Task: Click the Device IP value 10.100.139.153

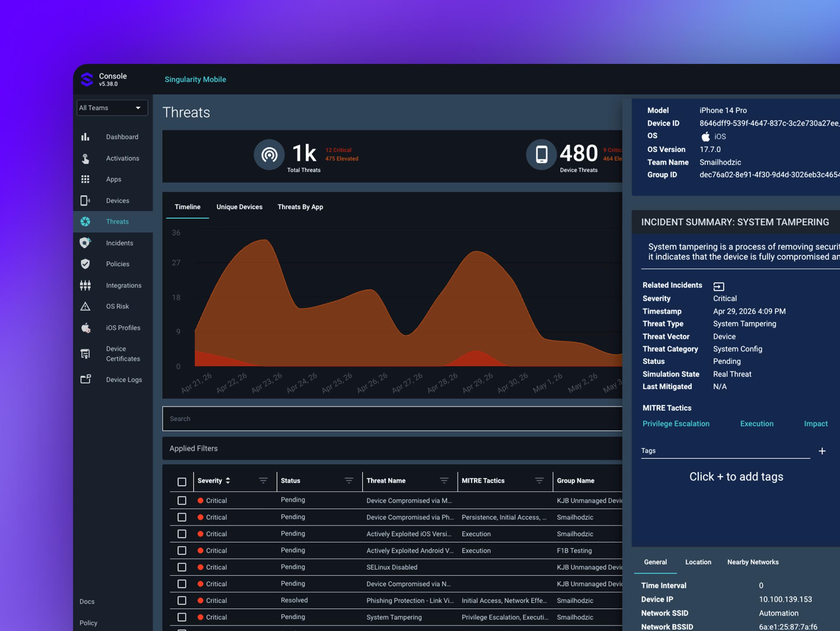Action: (x=785, y=599)
